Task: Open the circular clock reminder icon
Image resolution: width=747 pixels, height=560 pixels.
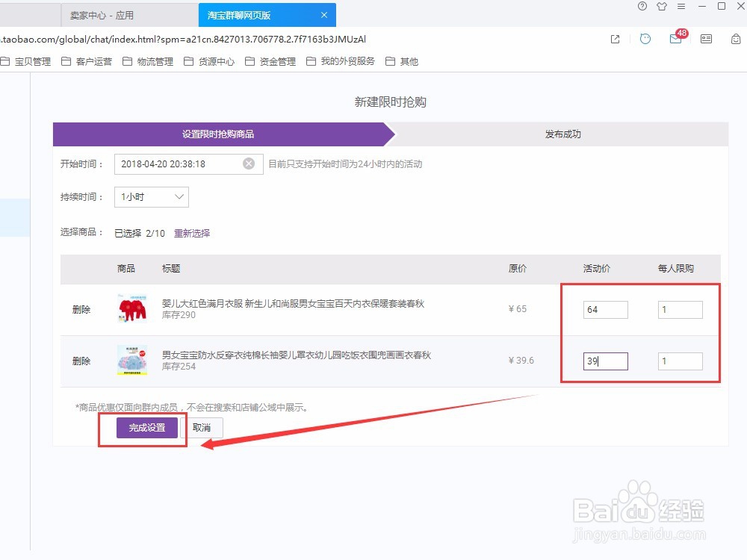Action: [x=645, y=39]
